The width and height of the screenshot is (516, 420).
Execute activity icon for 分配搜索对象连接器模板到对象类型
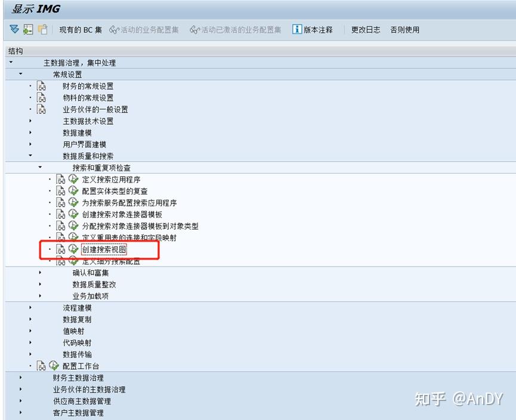click(x=72, y=226)
